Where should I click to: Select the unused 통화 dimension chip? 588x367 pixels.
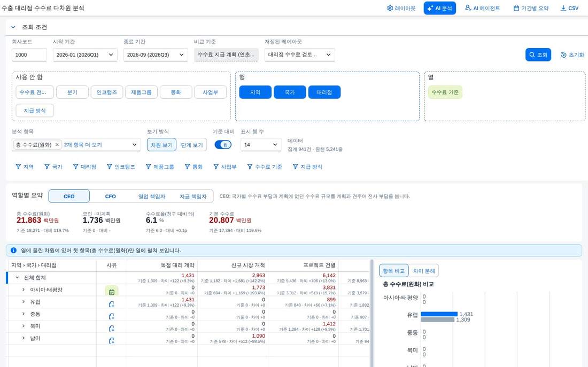pos(176,92)
